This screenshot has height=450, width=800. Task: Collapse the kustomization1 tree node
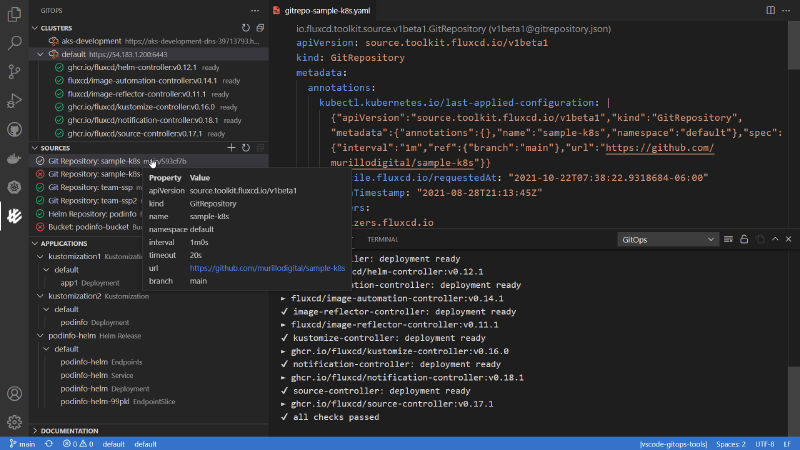coord(39,257)
